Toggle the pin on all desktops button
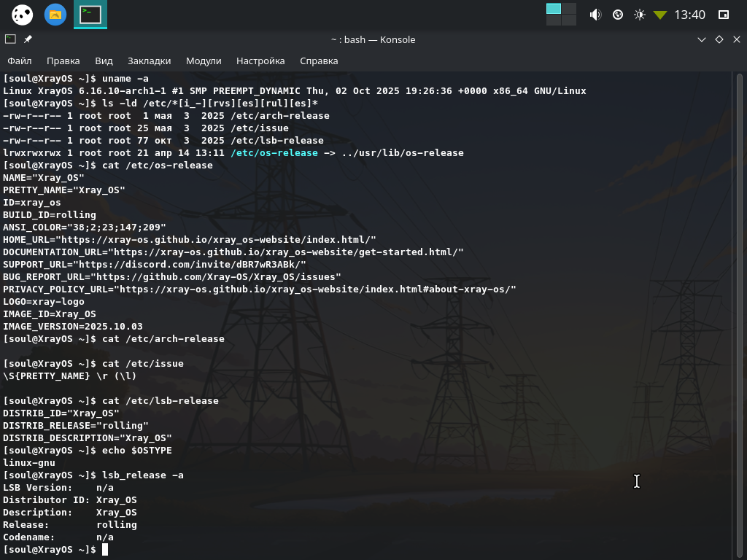The image size is (747, 560). (x=28, y=39)
